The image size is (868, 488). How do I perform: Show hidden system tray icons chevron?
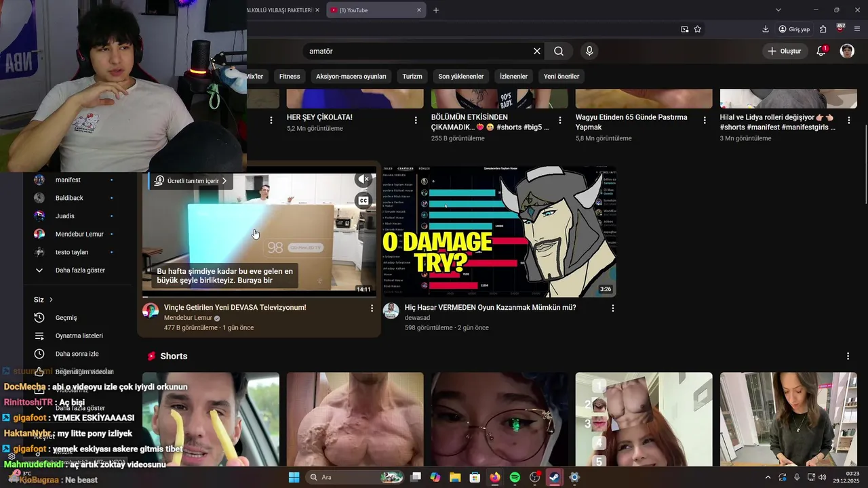pyautogui.click(x=768, y=477)
